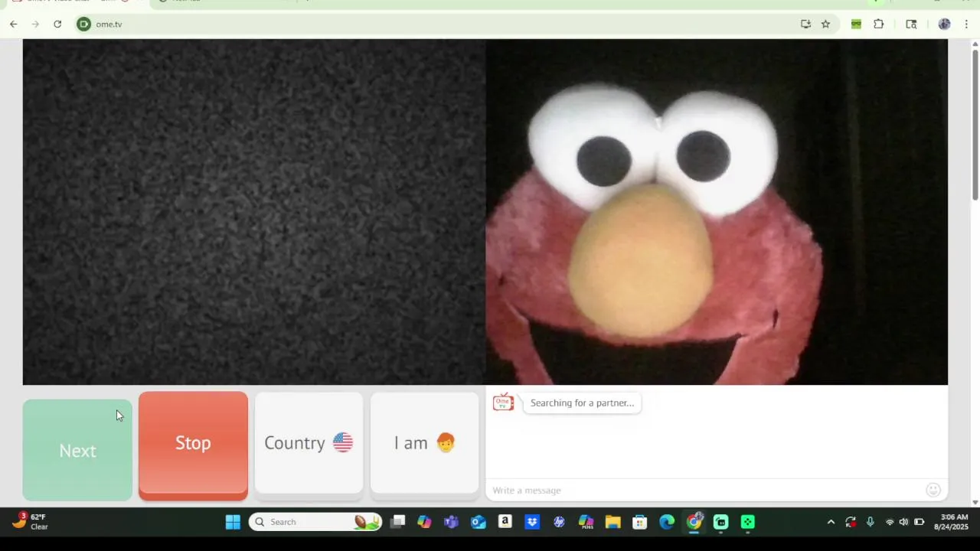This screenshot has height=551, width=980.
Task: Click the ome.tv address bar
Action: 436,24
